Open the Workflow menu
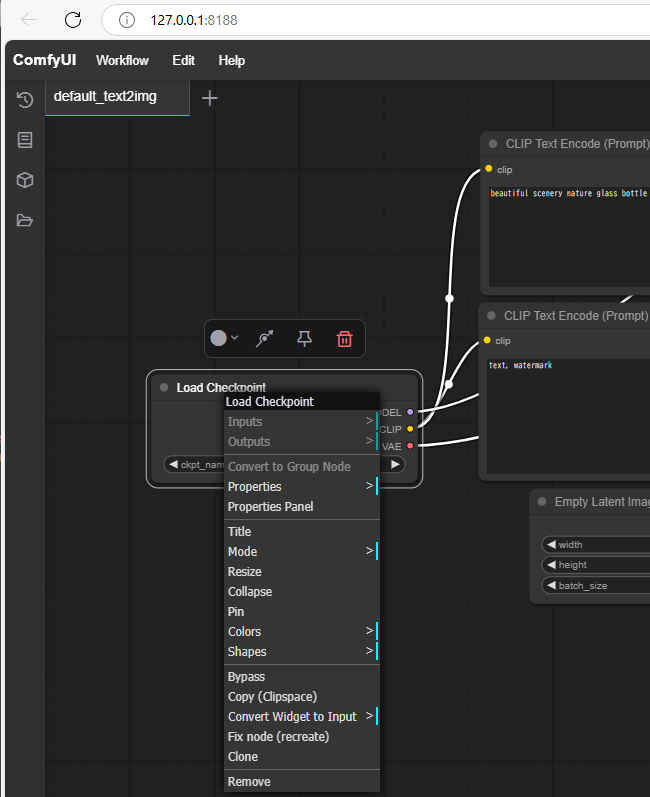This screenshot has width=650, height=797. 122,60
